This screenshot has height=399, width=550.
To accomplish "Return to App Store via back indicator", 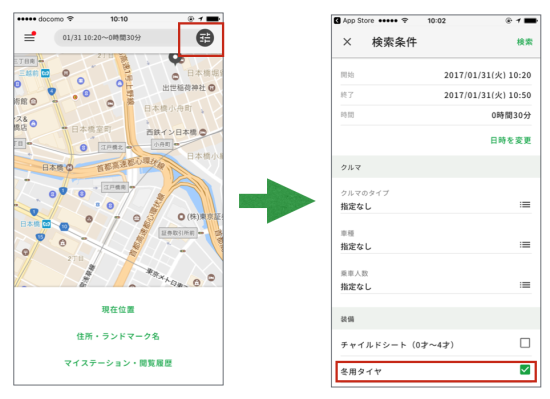I will coord(354,21).
